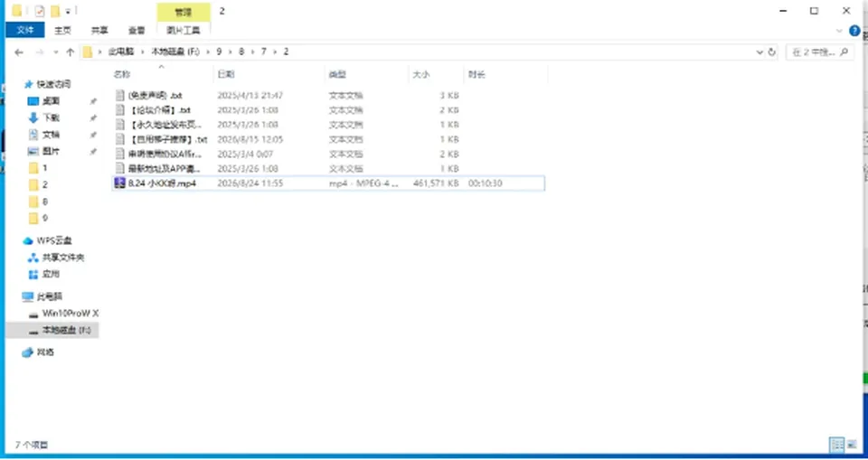Image resolution: width=868 pixels, height=460 pixels.
Task: Click 此电脑 in the address breadcrumb
Action: (x=120, y=52)
